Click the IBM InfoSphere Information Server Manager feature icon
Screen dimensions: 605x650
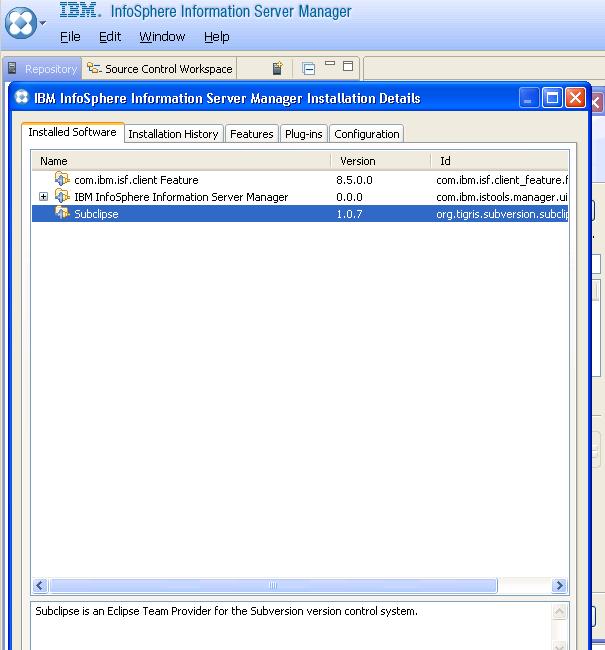(62, 196)
